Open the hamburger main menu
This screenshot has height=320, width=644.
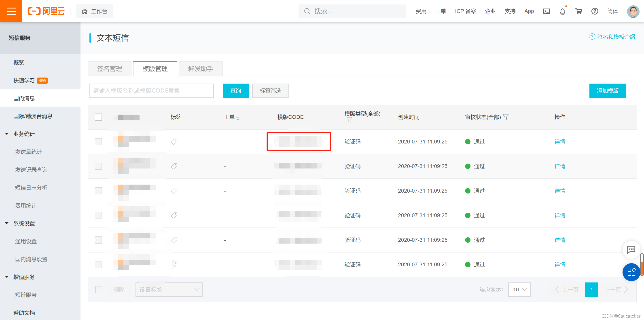tap(11, 11)
